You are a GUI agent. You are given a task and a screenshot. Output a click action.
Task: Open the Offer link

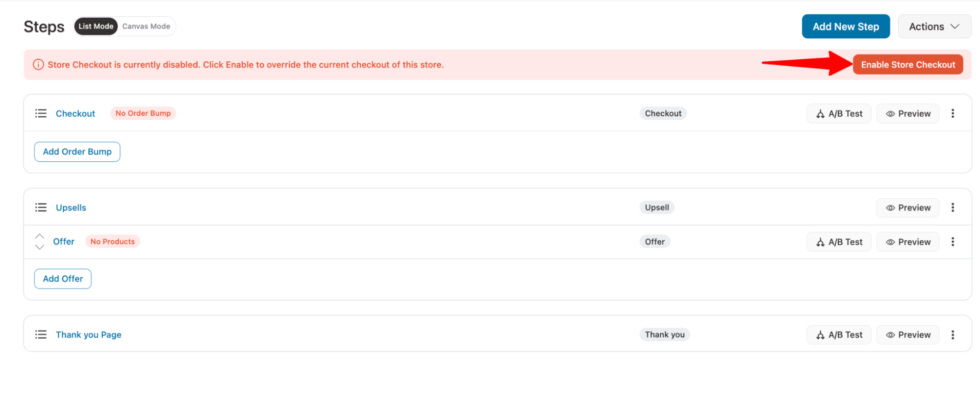(64, 241)
